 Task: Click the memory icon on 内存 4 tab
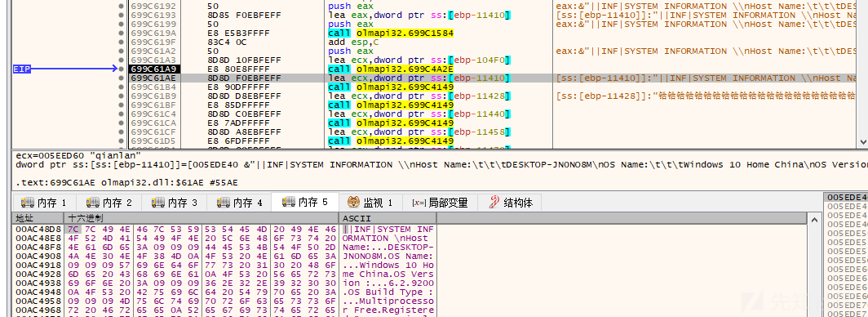point(223,203)
